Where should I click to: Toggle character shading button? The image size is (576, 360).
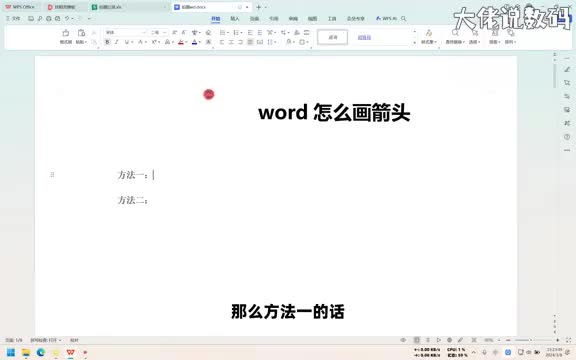pyautogui.click(x=208, y=42)
